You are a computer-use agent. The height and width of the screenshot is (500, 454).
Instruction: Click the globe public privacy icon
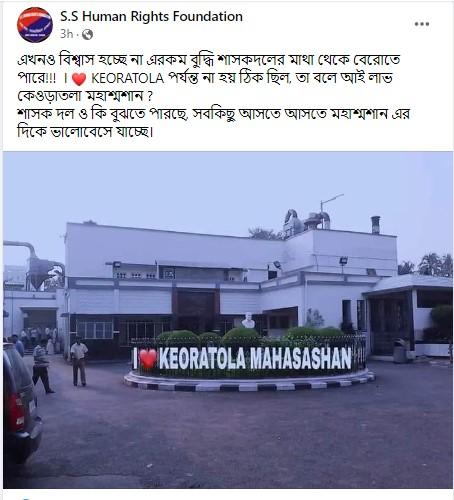87,34
